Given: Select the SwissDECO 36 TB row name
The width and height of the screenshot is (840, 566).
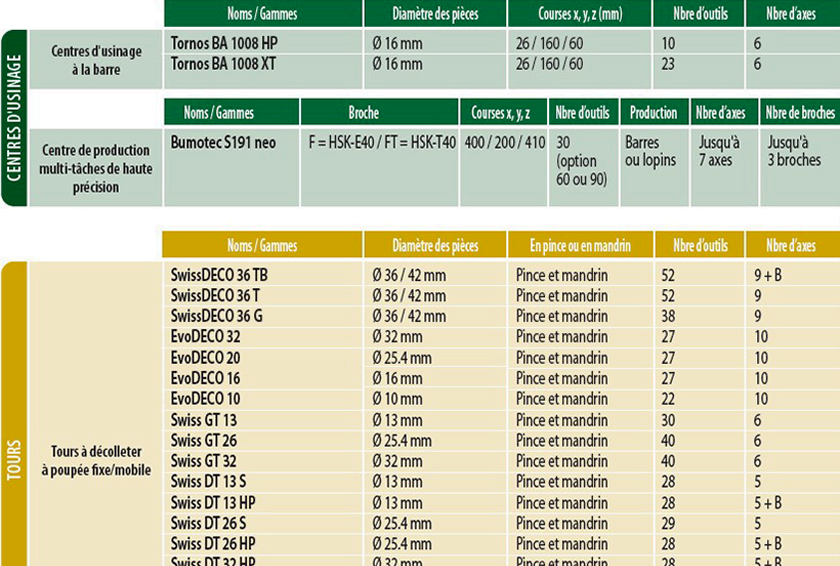Looking at the screenshot, I should (219, 275).
